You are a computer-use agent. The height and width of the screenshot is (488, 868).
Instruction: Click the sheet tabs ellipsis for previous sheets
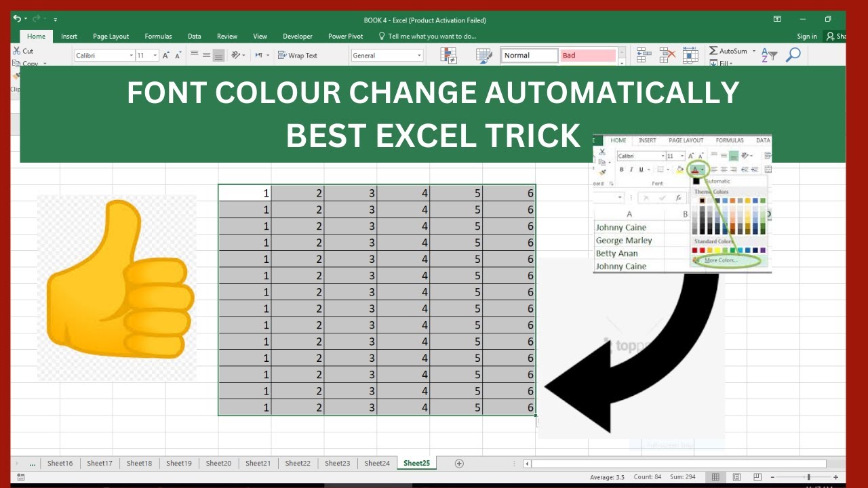(x=33, y=464)
